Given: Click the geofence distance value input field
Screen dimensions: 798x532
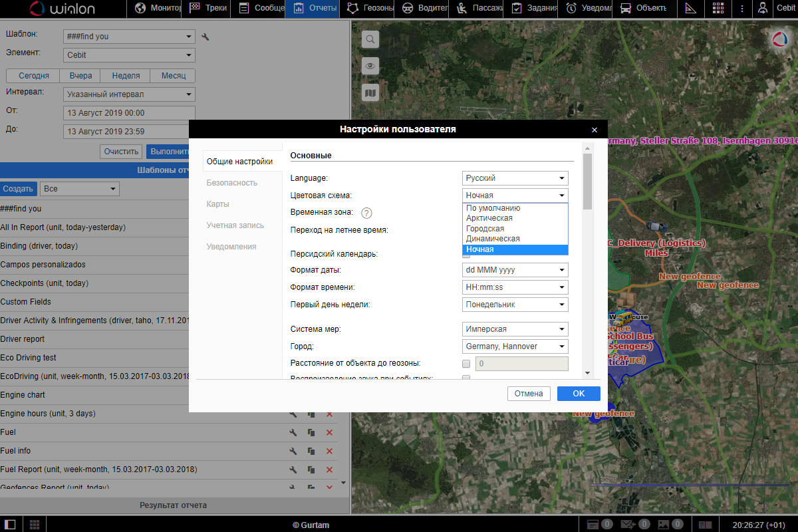Looking at the screenshot, I should click(522, 364).
